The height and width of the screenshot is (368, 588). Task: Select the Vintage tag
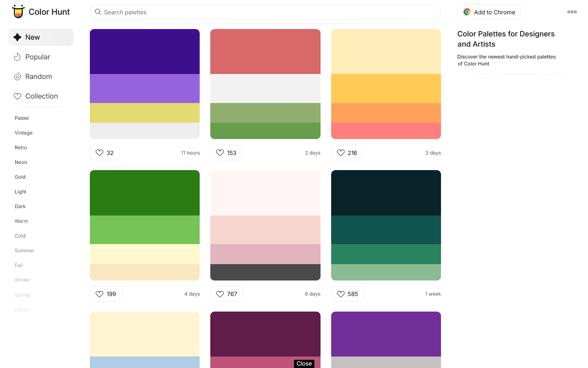pos(24,133)
